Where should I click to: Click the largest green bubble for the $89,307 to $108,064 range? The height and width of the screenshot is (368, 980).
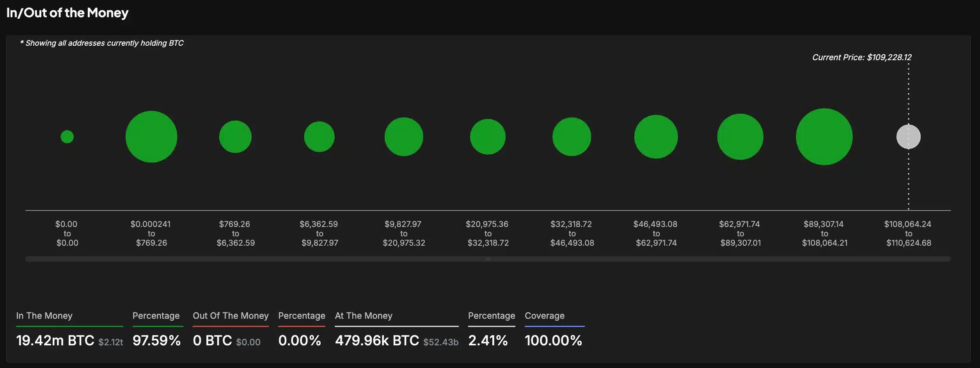825,137
